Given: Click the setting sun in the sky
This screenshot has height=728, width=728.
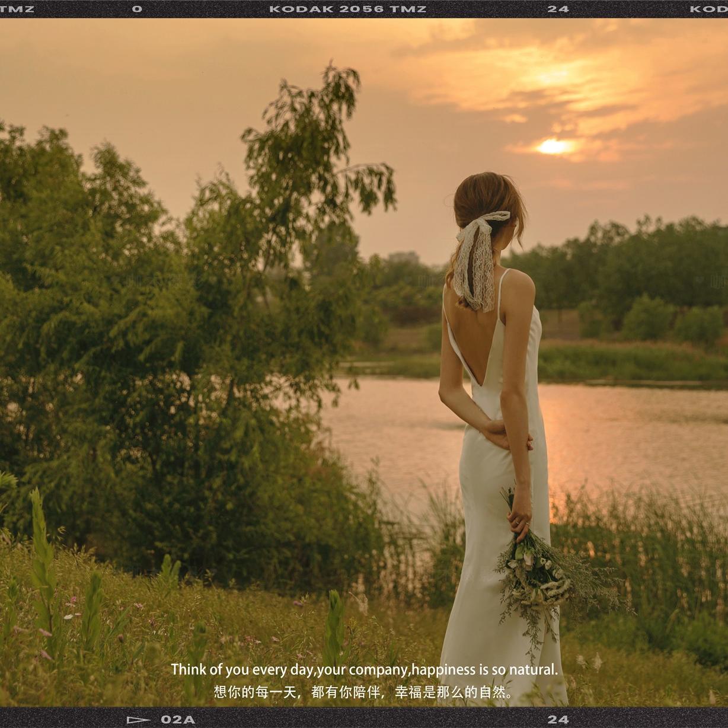Looking at the screenshot, I should pyautogui.click(x=554, y=146).
